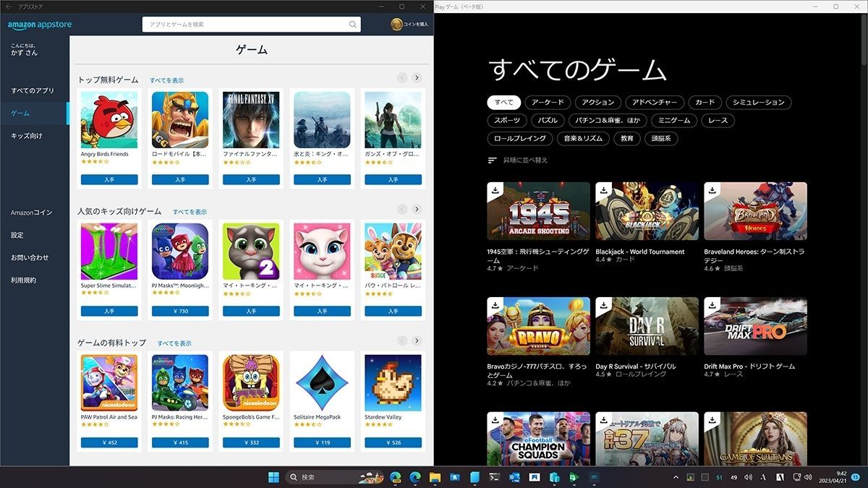Filter Play Games by アドベンチャー
Viewport: 868px width, 488px height.
click(654, 103)
